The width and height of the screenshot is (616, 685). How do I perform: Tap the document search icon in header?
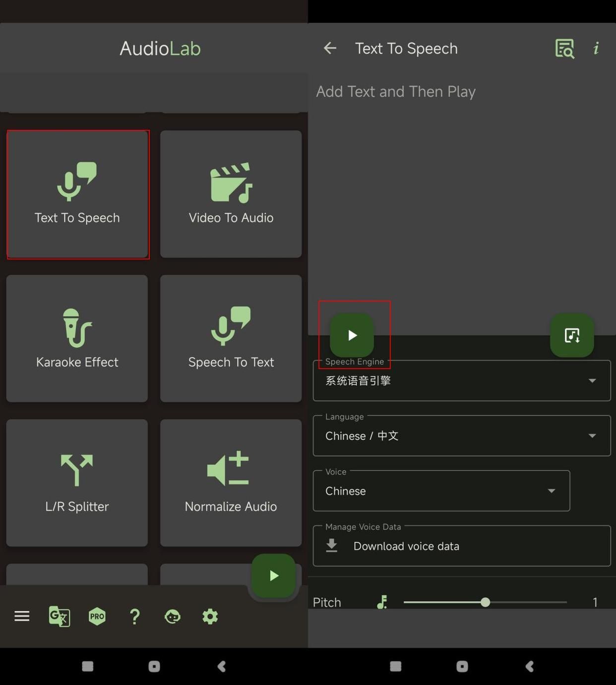(x=564, y=49)
